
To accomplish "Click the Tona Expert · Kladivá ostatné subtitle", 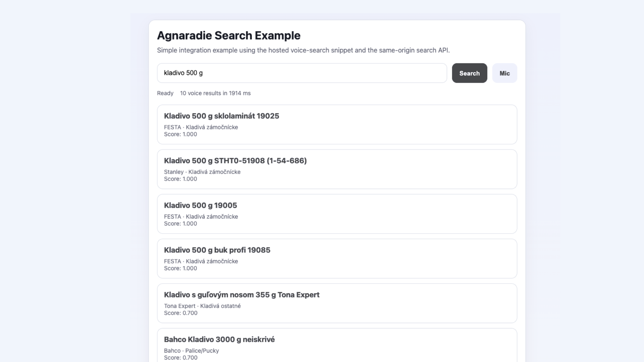I will [x=202, y=306].
